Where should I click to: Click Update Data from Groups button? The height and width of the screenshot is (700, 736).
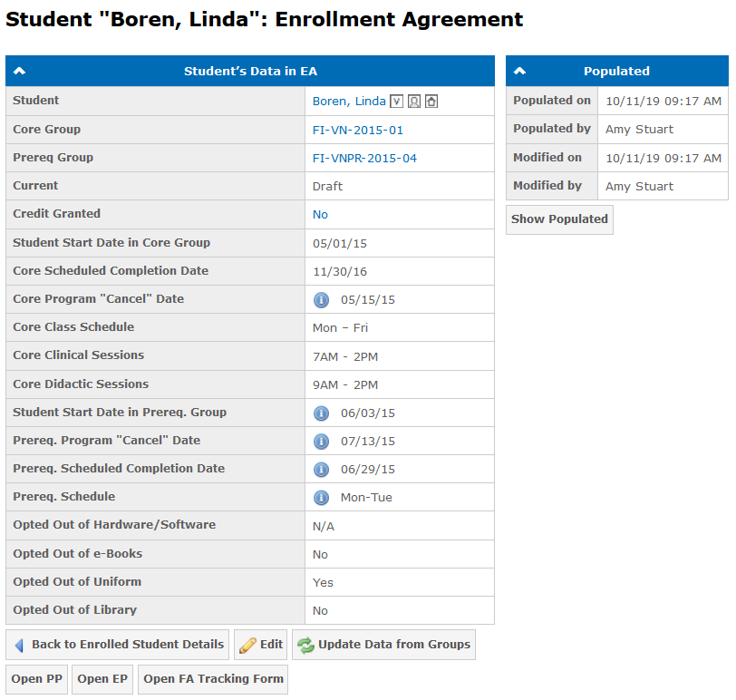click(384, 645)
